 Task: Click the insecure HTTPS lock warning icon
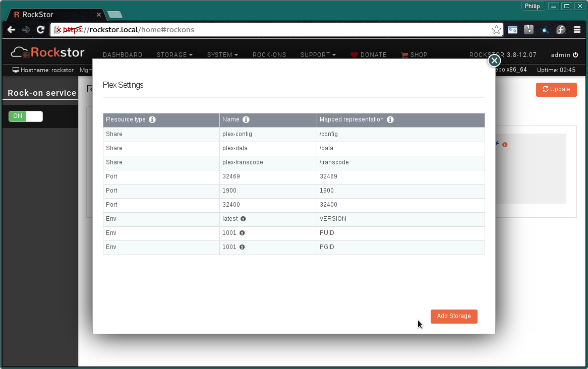click(x=57, y=30)
